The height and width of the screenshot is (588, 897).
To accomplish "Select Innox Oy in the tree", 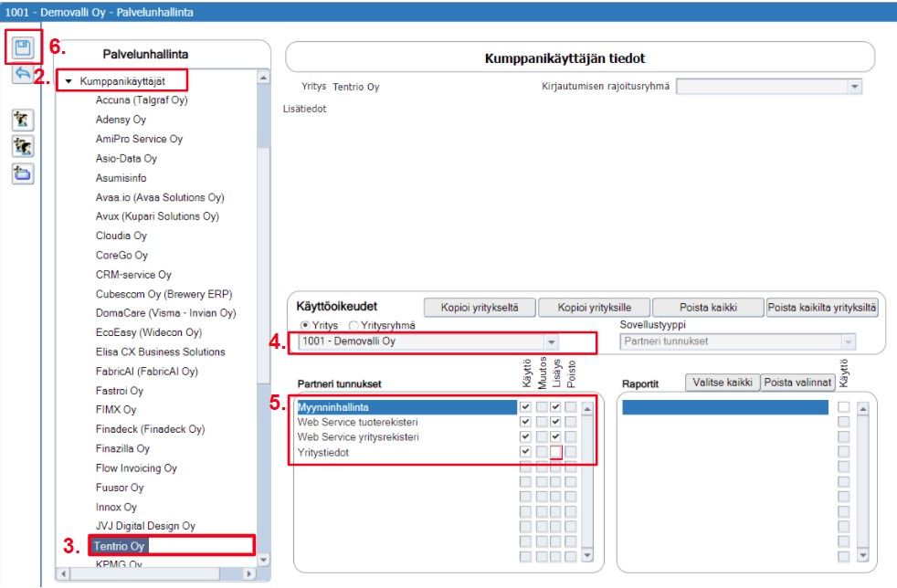I will tap(116, 507).
